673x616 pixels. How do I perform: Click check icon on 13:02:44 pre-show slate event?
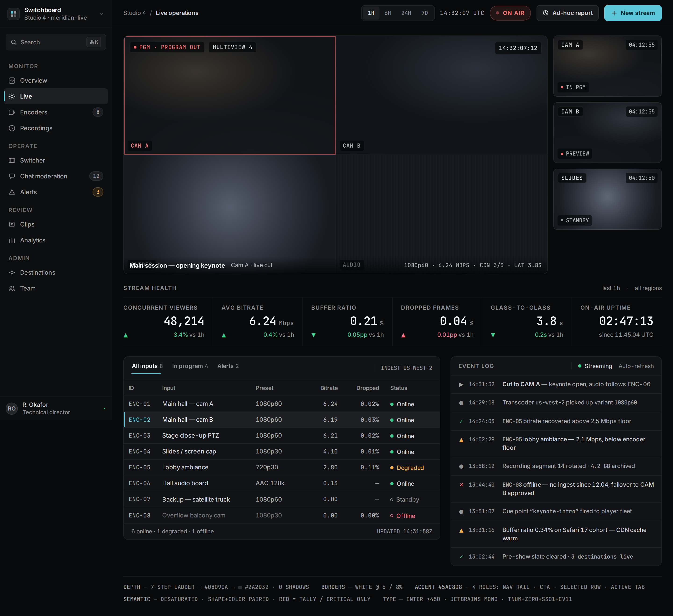(x=461, y=557)
